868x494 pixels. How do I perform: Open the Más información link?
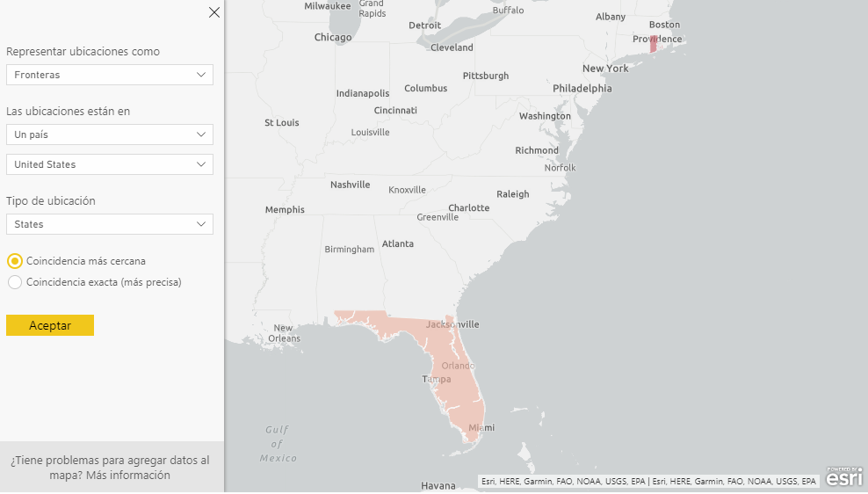(x=128, y=476)
